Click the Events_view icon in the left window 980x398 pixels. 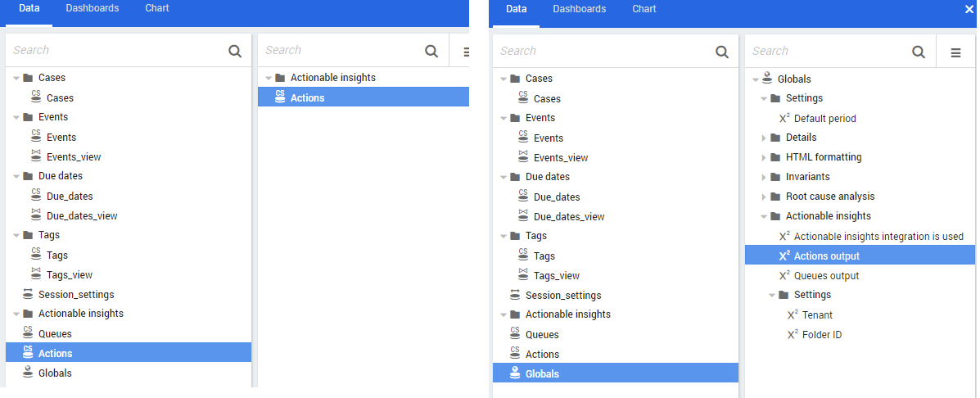36,156
